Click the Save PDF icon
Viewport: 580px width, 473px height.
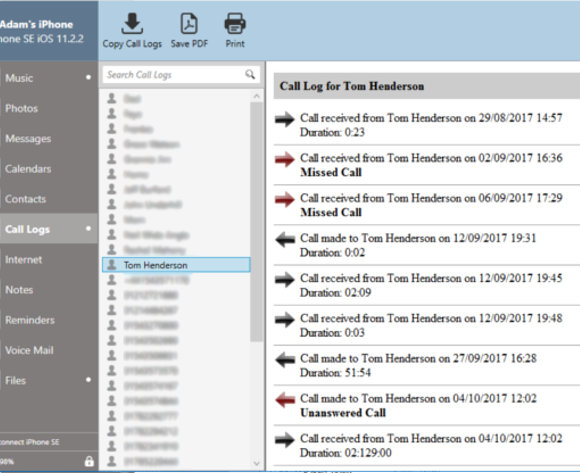tap(189, 24)
